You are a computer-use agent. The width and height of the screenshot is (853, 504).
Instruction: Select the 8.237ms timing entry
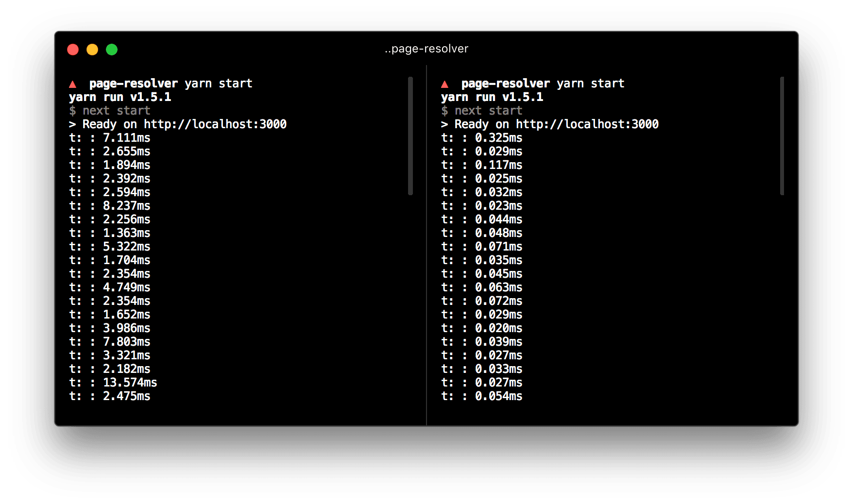coord(126,206)
